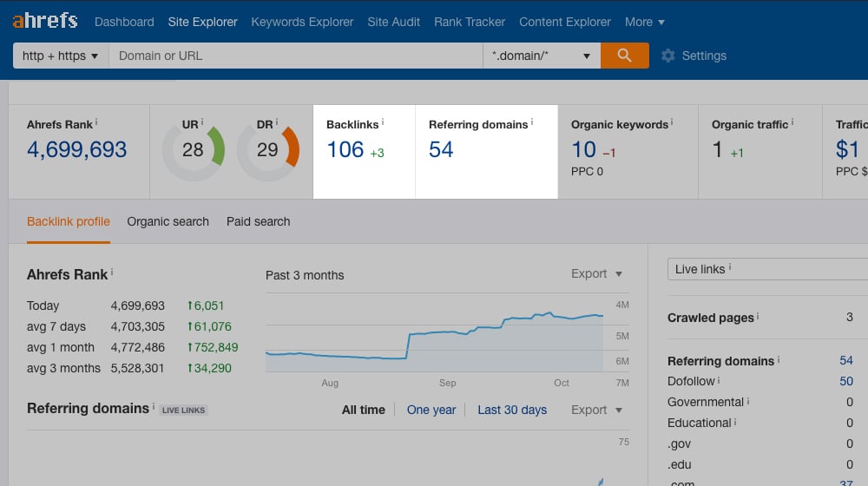Open the http + https protocol dropdown
This screenshot has height=486, width=868.
[61, 56]
